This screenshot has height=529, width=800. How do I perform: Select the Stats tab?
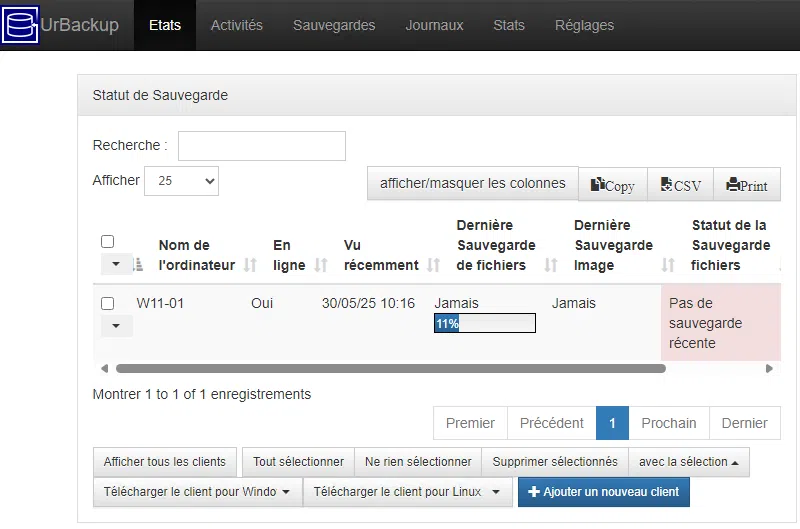(509, 25)
